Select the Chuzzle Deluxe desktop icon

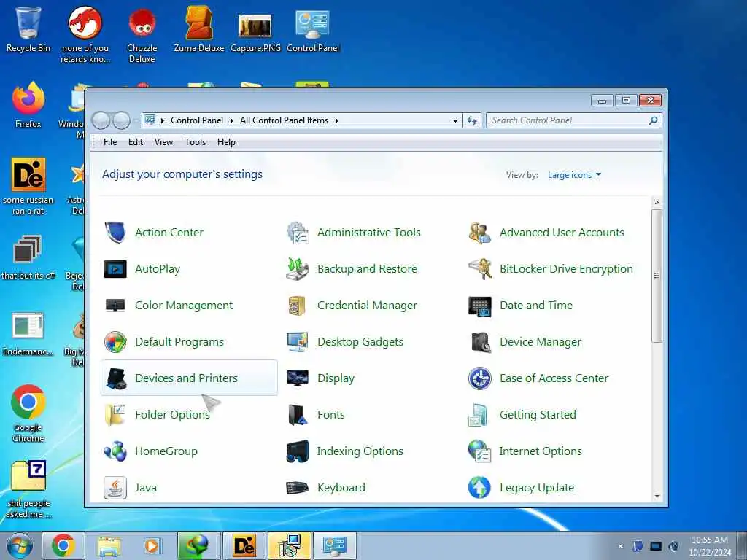click(142, 34)
